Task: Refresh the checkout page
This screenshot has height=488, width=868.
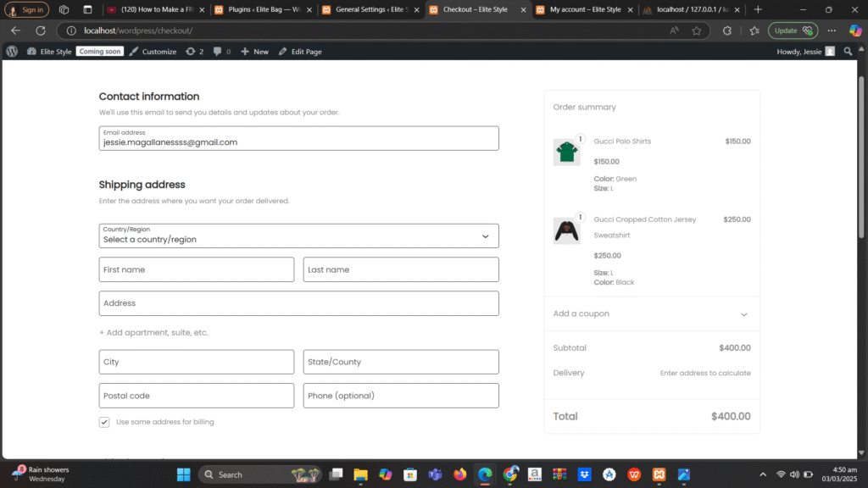Action: coord(40,30)
